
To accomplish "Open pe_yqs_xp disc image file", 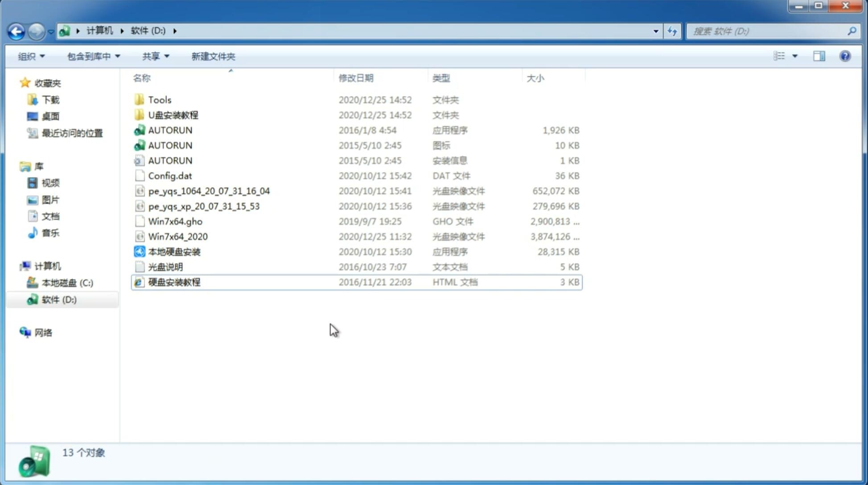I will 203,206.
